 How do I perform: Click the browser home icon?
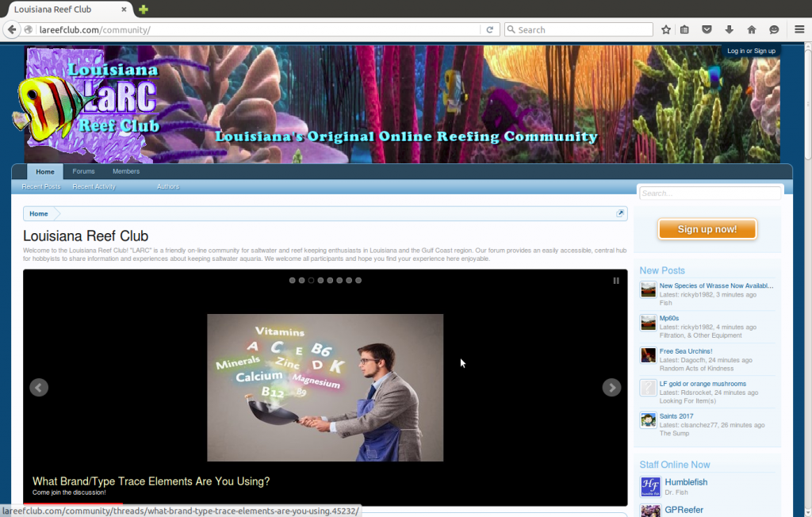[751, 29]
